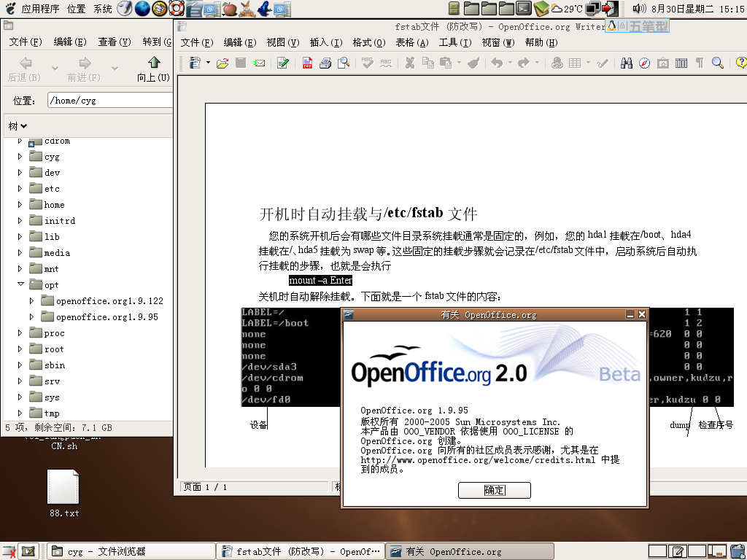Open the Undo history dropdown arrow
Viewport: 747px width, 560px height.
pyautogui.click(x=510, y=63)
